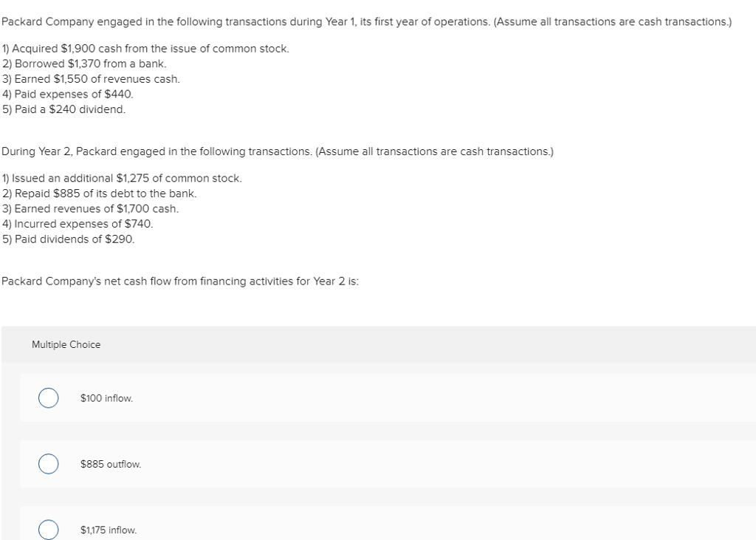The image size is (756, 540).
Task: Choose the $885 outflow radio button
Action: click(49, 464)
